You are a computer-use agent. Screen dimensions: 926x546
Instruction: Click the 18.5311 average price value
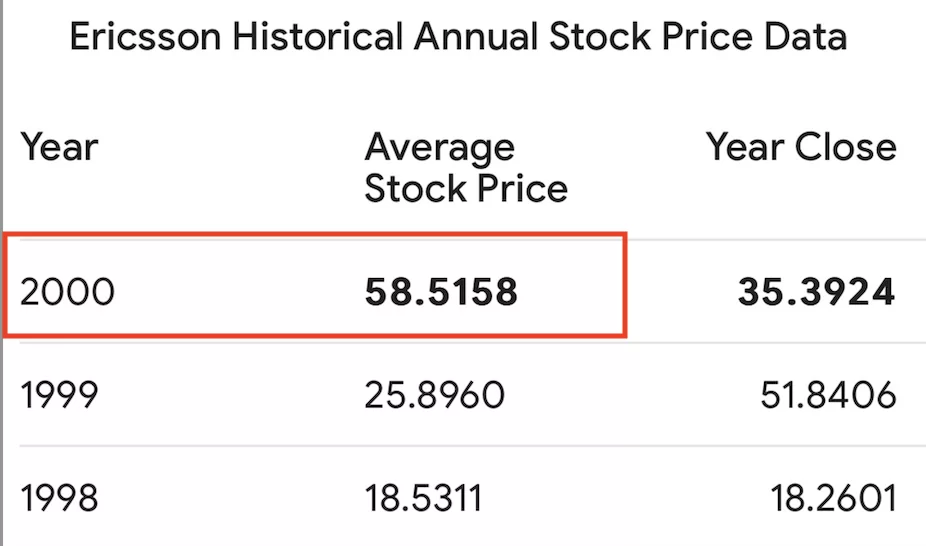coord(423,498)
